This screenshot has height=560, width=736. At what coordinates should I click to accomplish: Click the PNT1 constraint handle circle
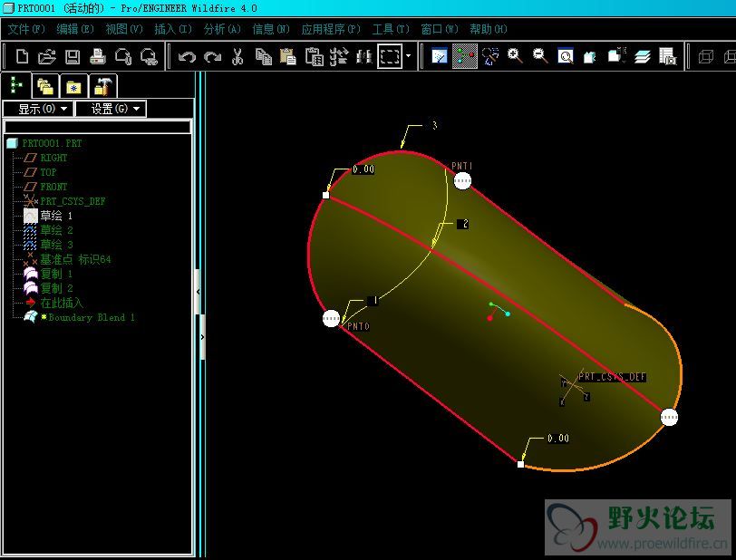coord(462,180)
